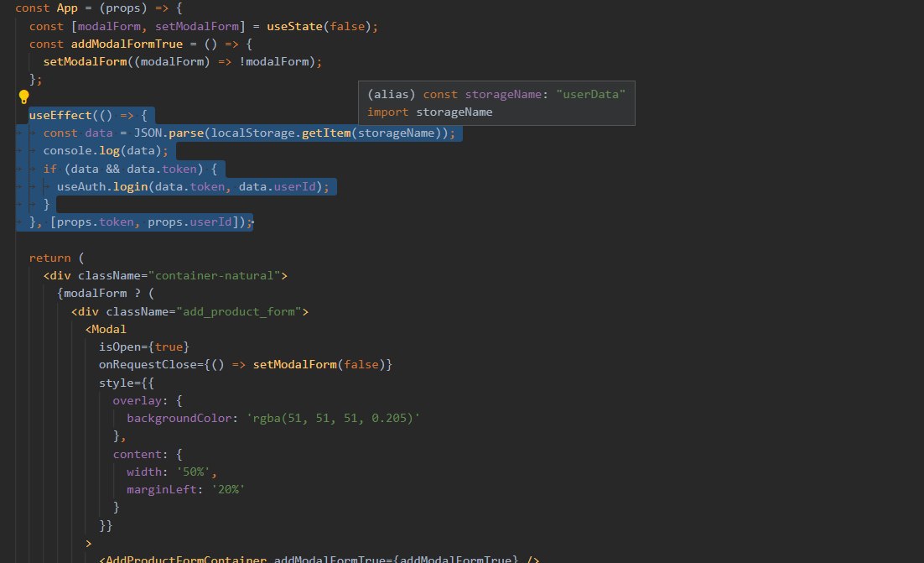Click '"container-natural"' className string

tap(215, 275)
